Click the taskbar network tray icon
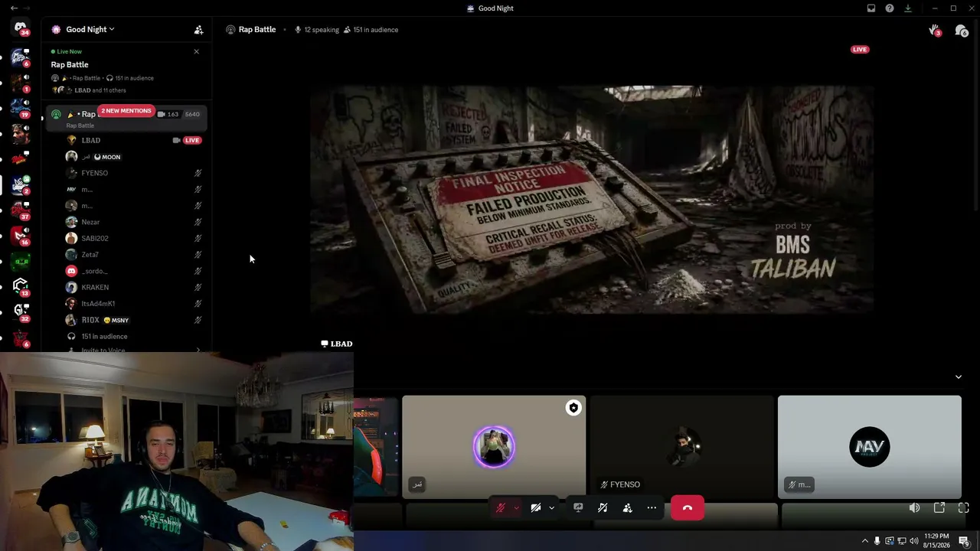This screenshot has width=980, height=551. 902,541
